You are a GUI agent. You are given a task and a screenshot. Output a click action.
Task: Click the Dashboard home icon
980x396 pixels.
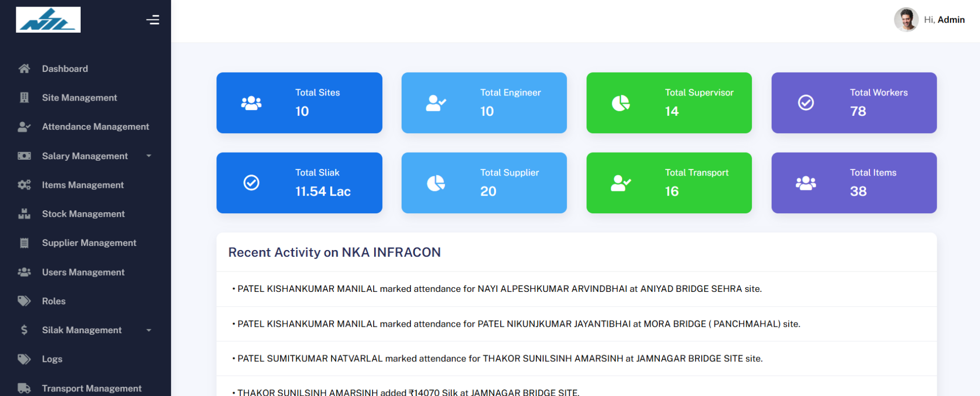(x=24, y=69)
